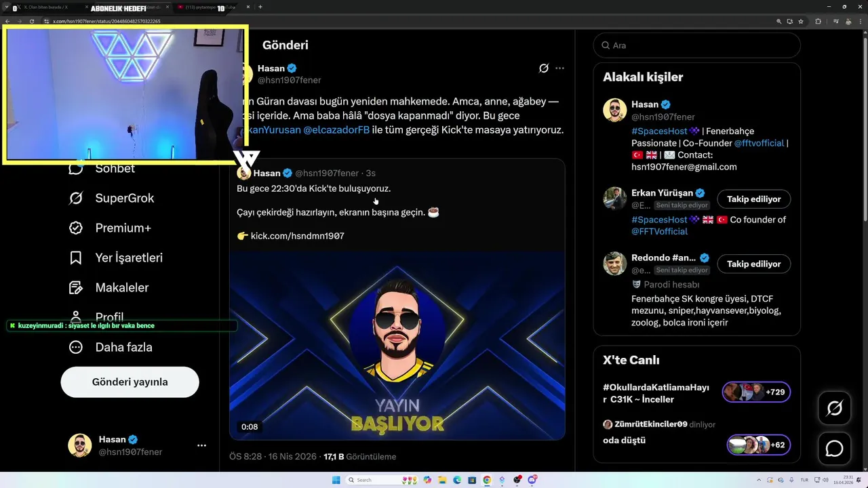Open the Daha fazla circle icon
The image size is (868, 488).
(76, 347)
